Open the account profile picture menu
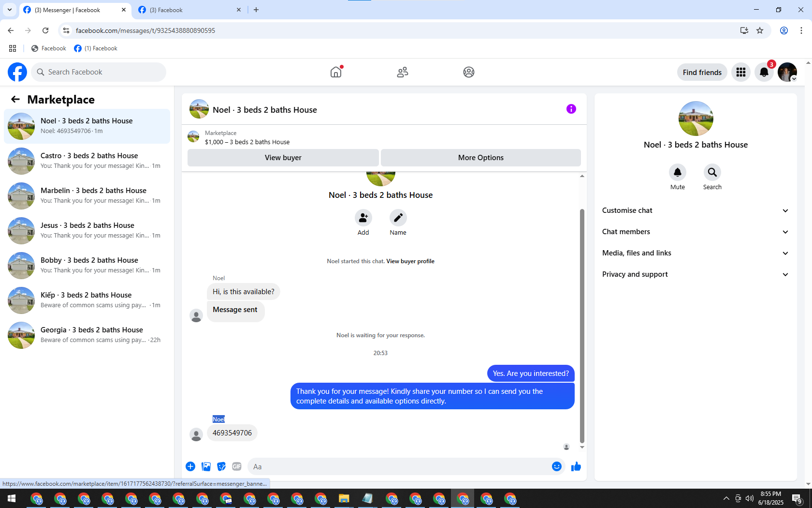Screen dimensions: 812x508 [787, 72]
